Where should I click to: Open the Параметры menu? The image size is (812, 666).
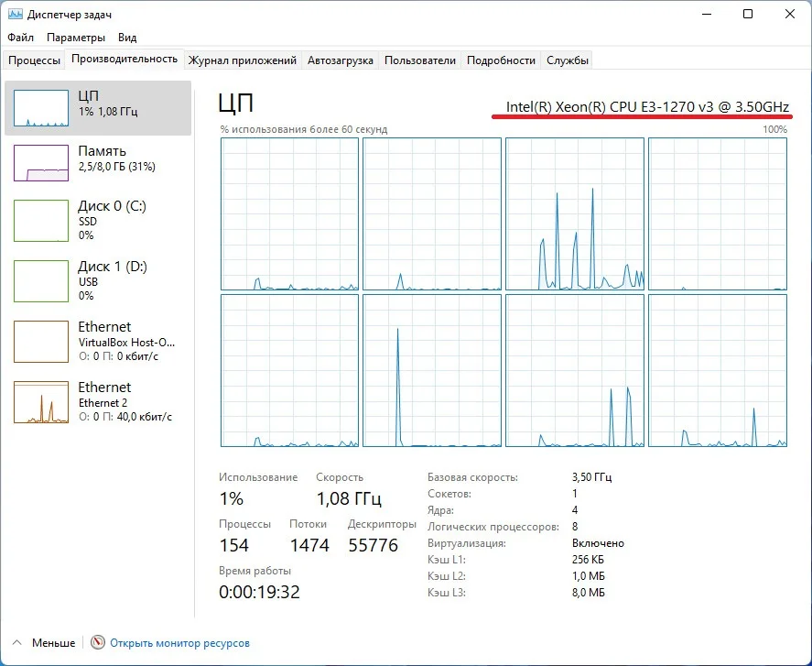(x=76, y=38)
